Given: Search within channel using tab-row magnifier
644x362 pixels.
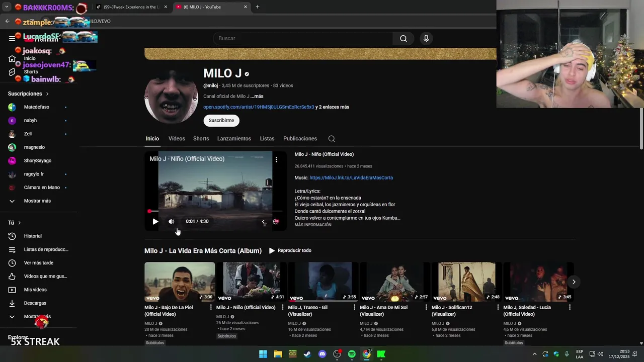Looking at the screenshot, I should [x=332, y=139].
